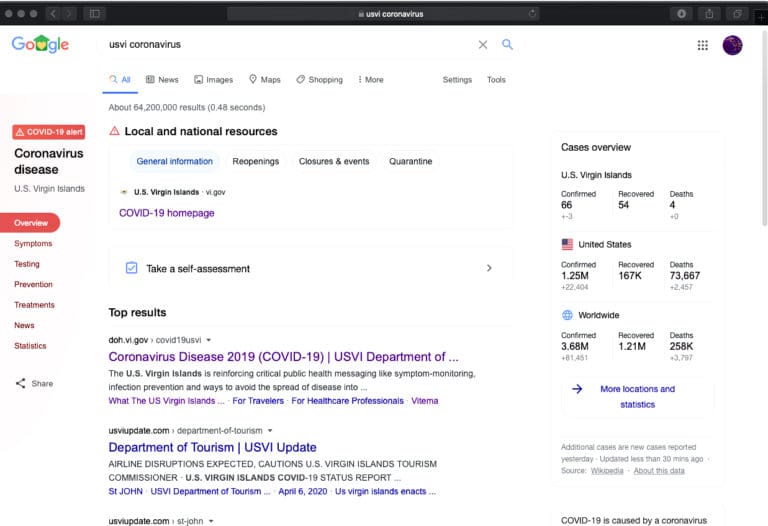Open Symptoms in the sidebar
Viewport: 768px width, 526px height.
pos(33,243)
